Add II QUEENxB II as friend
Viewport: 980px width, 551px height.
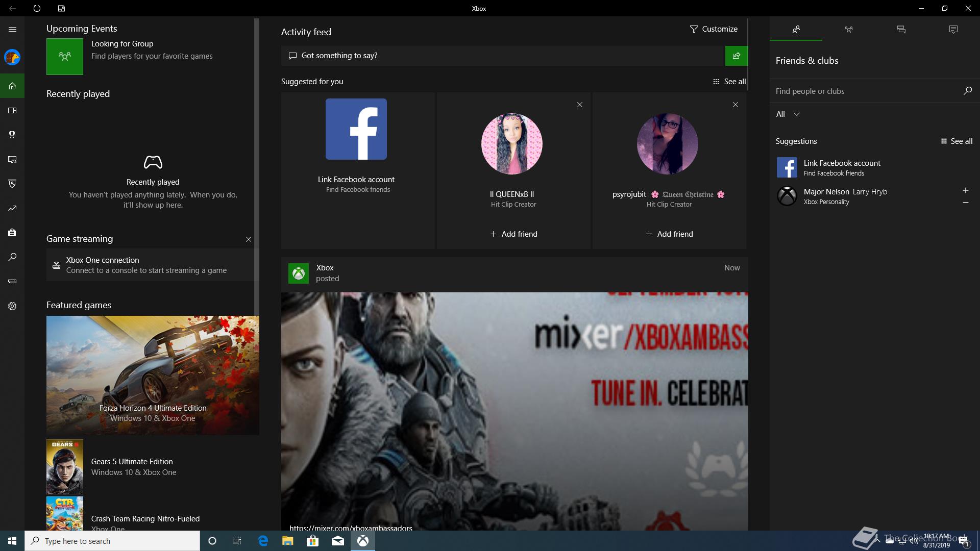click(513, 234)
